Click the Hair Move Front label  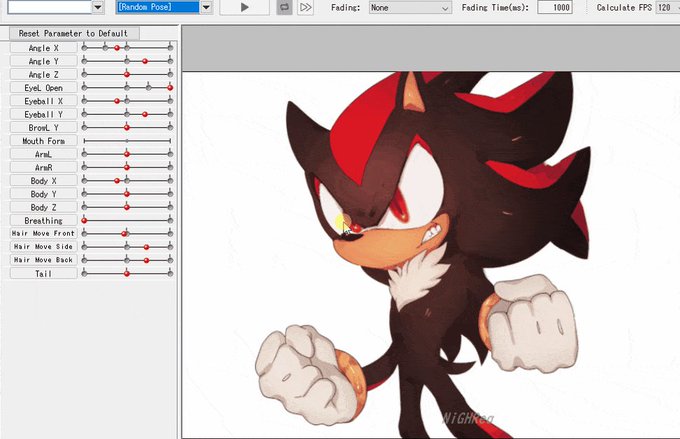[x=43, y=233]
